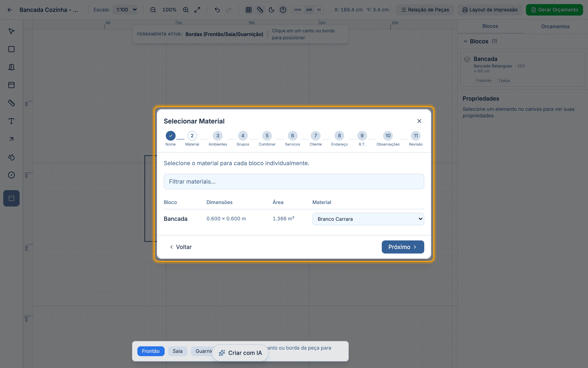588x368 pixels.
Task: Jump to step 8 Endereço
Action: coord(340,139)
